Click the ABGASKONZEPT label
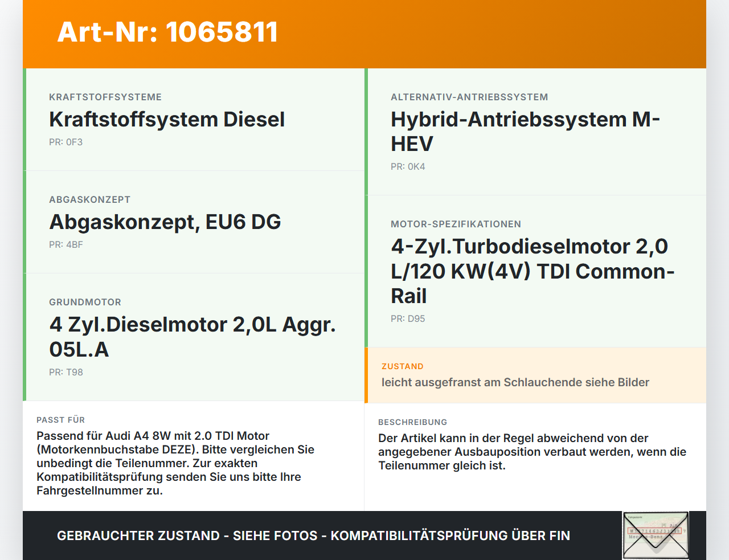The height and width of the screenshot is (560, 729). (90, 199)
